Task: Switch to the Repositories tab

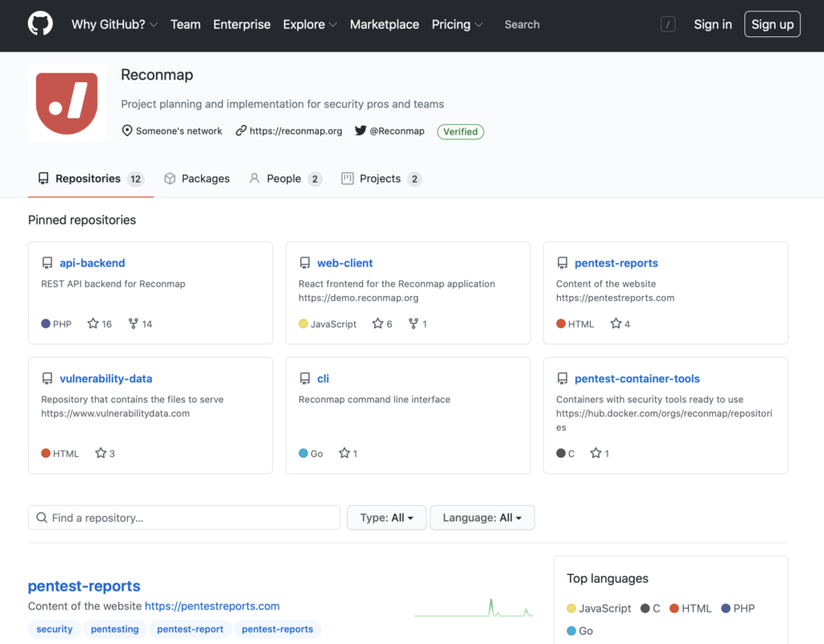Action: [x=91, y=179]
